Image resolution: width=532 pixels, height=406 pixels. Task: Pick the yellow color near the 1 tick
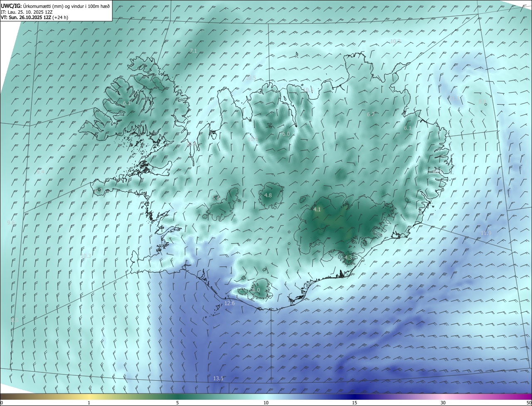coord(89,397)
